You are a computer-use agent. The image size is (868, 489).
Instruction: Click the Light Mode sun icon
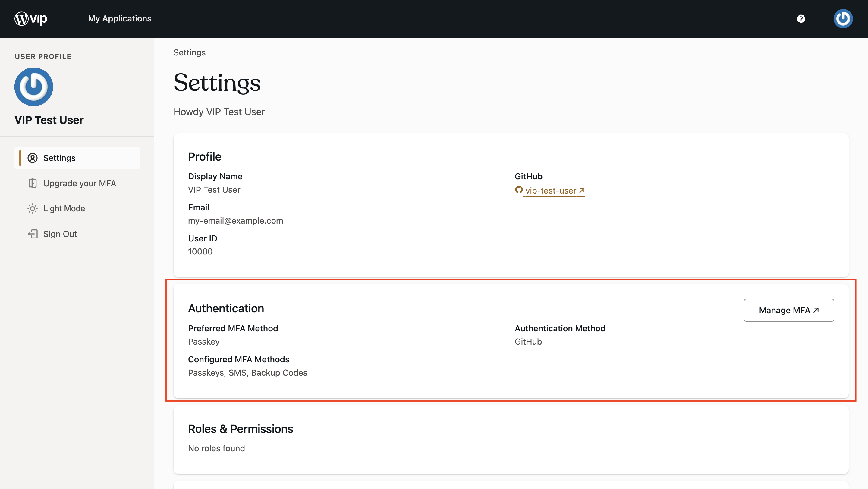(x=32, y=209)
